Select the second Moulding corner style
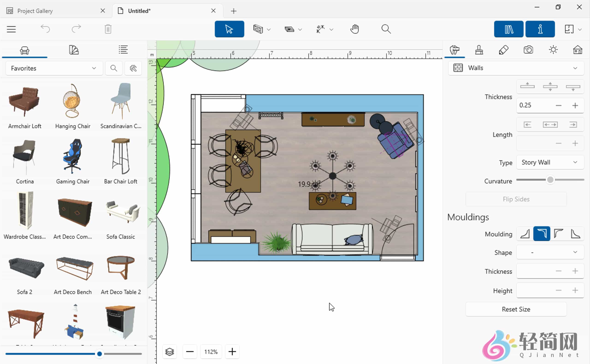 [x=542, y=234]
